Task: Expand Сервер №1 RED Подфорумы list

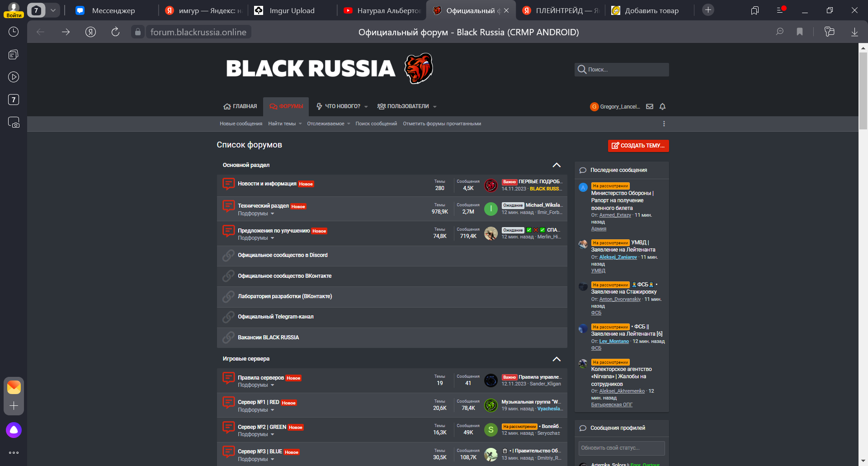Action: (256, 410)
